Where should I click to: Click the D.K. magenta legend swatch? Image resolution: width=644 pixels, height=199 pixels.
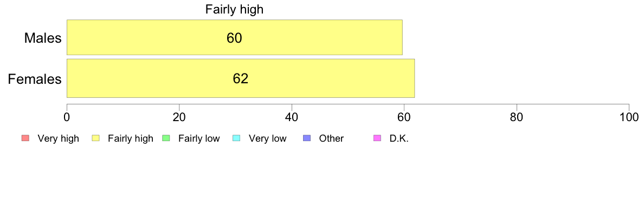(x=377, y=138)
